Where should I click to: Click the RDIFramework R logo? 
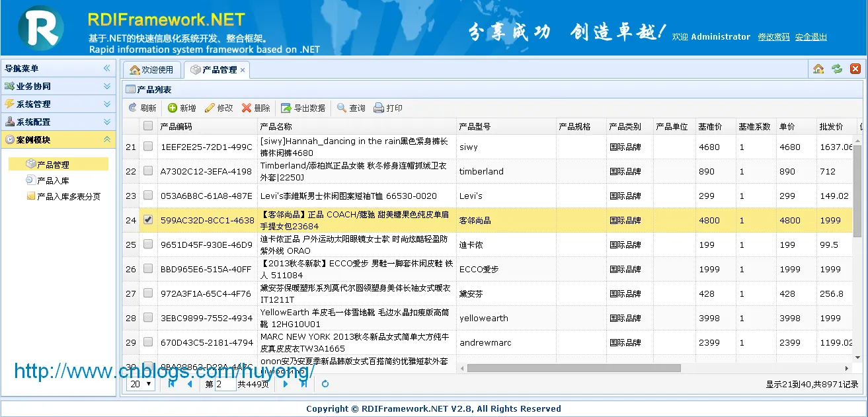tap(41, 28)
